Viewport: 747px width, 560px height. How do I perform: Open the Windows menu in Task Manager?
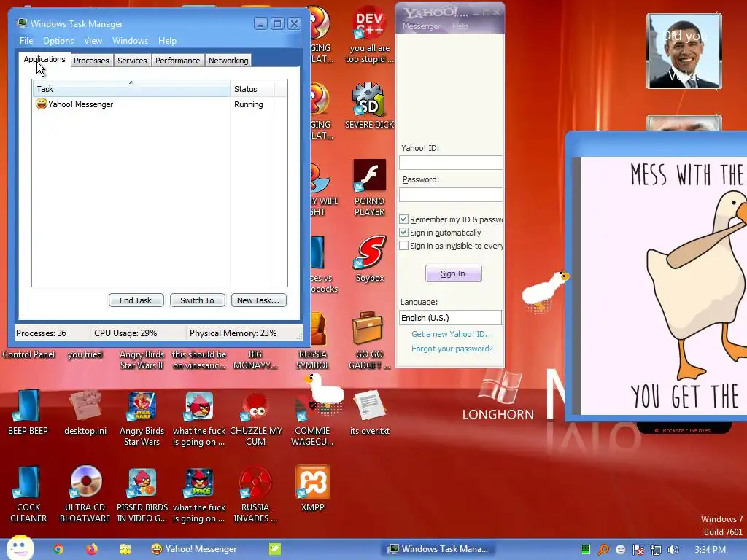click(130, 41)
